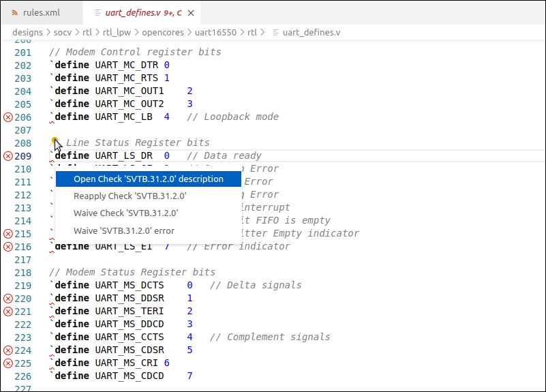Open Check 'SVTB.31.2.0' description

pyautogui.click(x=149, y=179)
